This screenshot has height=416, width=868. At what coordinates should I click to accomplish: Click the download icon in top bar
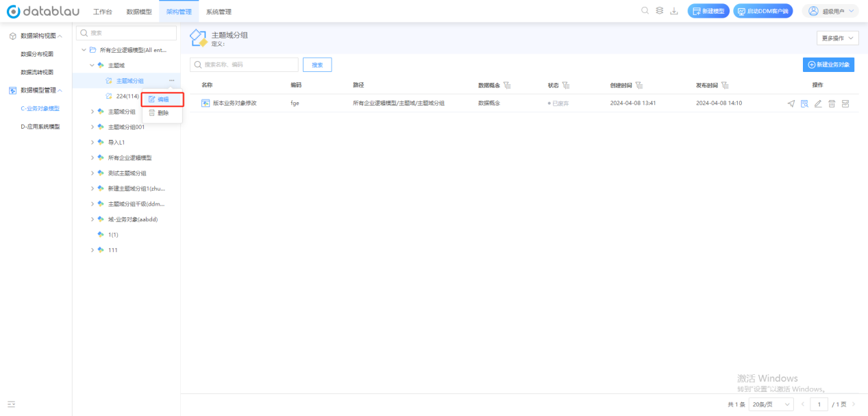point(674,11)
